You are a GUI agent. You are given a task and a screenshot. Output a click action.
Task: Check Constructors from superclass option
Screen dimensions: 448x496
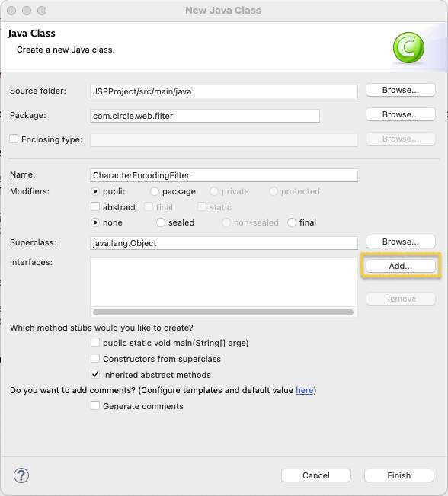pos(95,358)
